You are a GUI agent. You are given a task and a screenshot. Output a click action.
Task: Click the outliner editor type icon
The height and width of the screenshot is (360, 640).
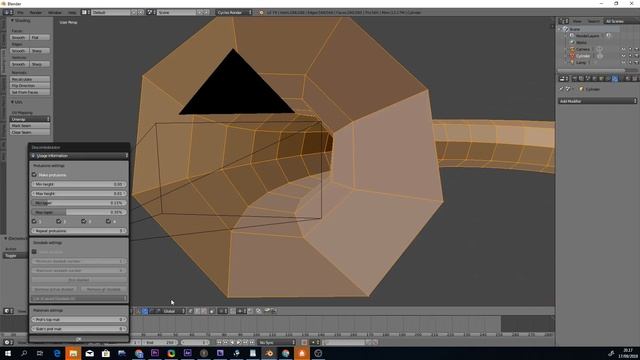click(x=564, y=21)
